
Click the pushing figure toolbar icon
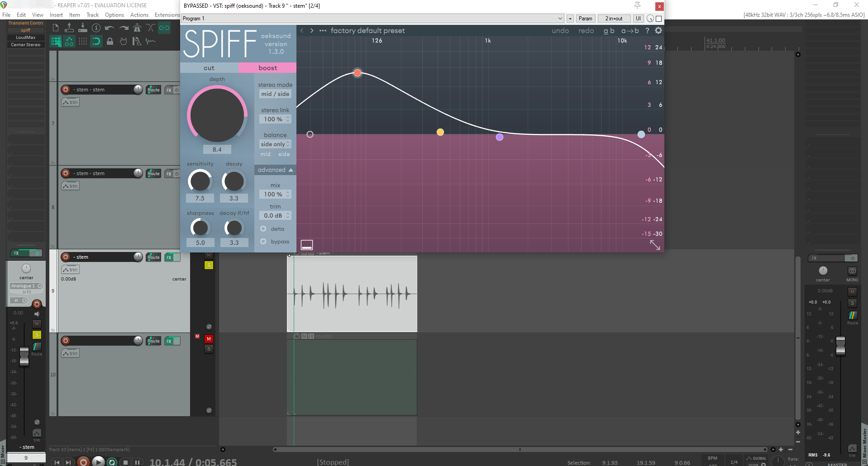(137, 42)
